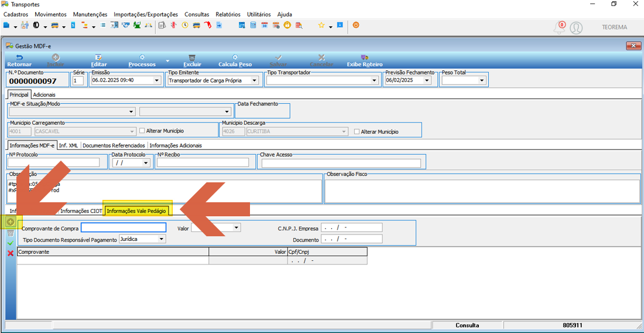The image size is (644, 333).
Task: Open the Manutenções menu
Action: tap(90, 14)
